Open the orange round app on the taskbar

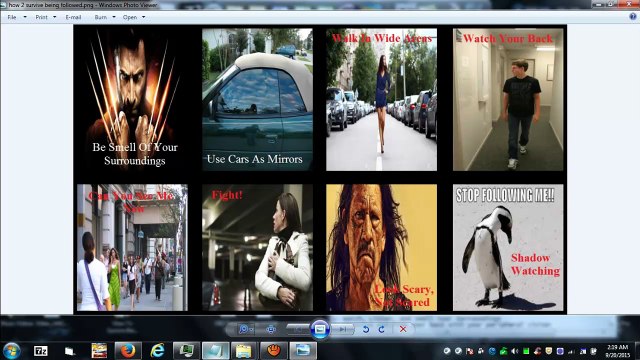tap(274, 351)
